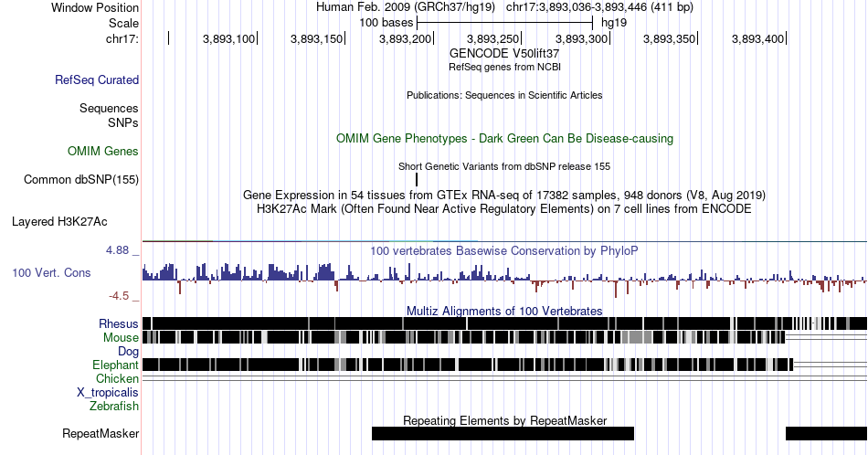Click the Elephant alignment row label
The image size is (868, 455).
[x=116, y=365]
